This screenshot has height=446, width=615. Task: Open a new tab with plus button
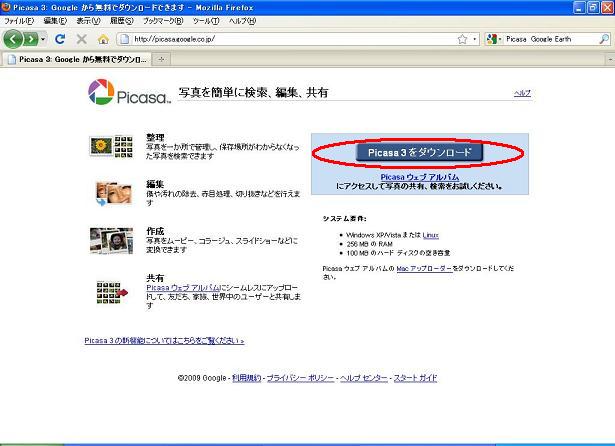[161, 59]
